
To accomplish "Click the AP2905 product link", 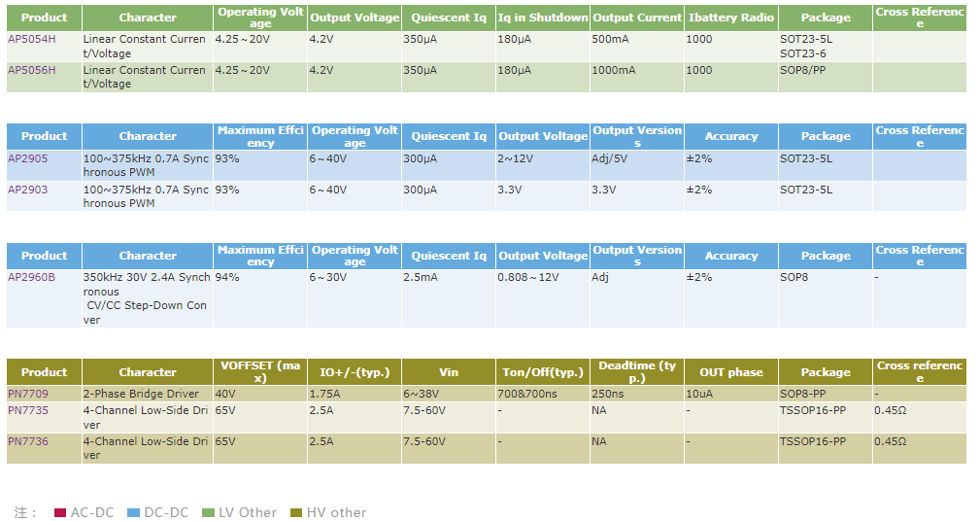I will tap(28, 158).
